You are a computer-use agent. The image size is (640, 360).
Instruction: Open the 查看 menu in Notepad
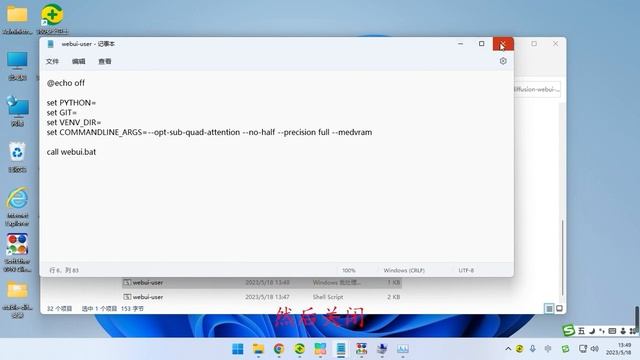(x=104, y=61)
